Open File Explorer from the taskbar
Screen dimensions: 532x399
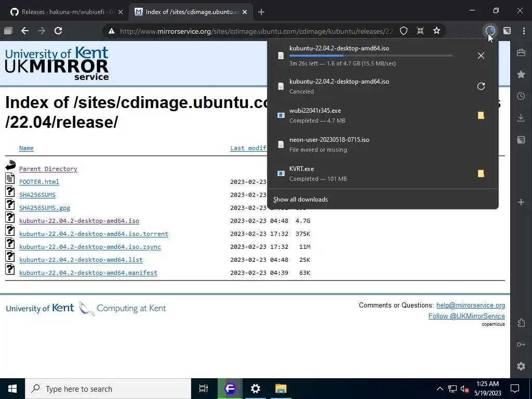[x=281, y=389]
